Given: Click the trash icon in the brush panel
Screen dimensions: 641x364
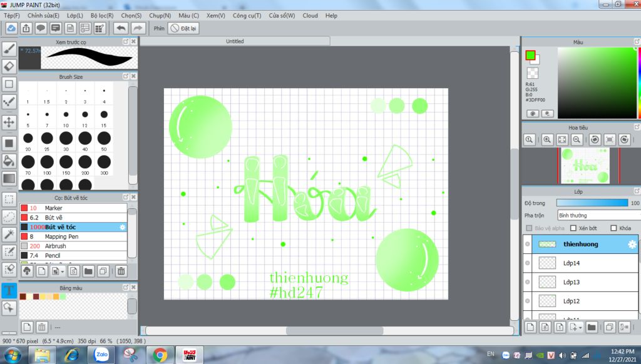Looking at the screenshot, I should pos(121,271).
